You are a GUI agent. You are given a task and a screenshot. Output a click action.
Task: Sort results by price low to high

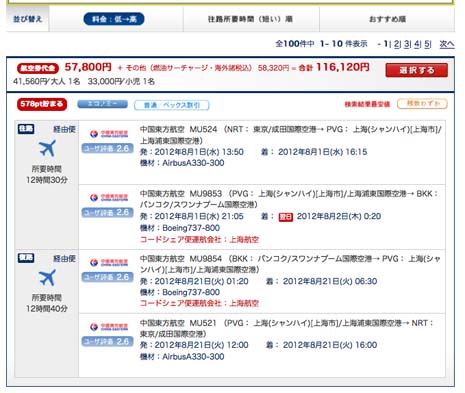point(114,19)
